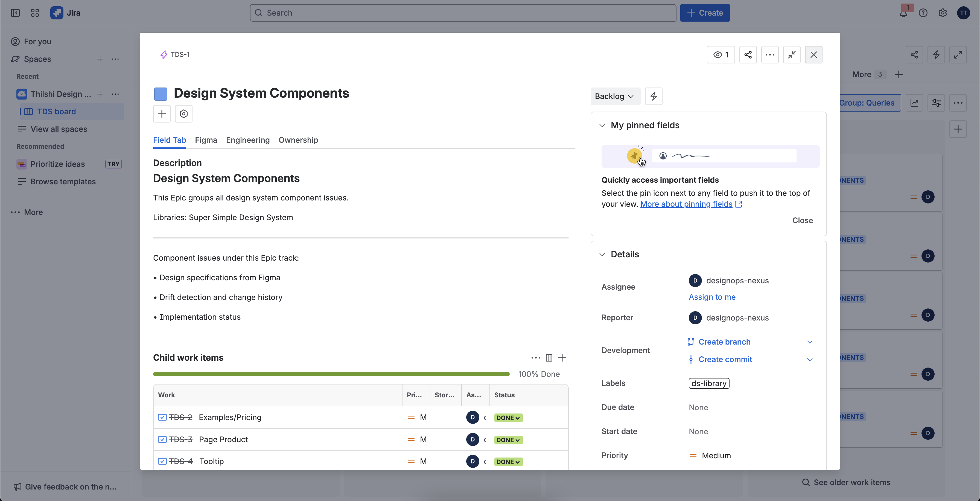Toggle the watch eye button
This screenshot has width=980, height=501.
pos(721,55)
